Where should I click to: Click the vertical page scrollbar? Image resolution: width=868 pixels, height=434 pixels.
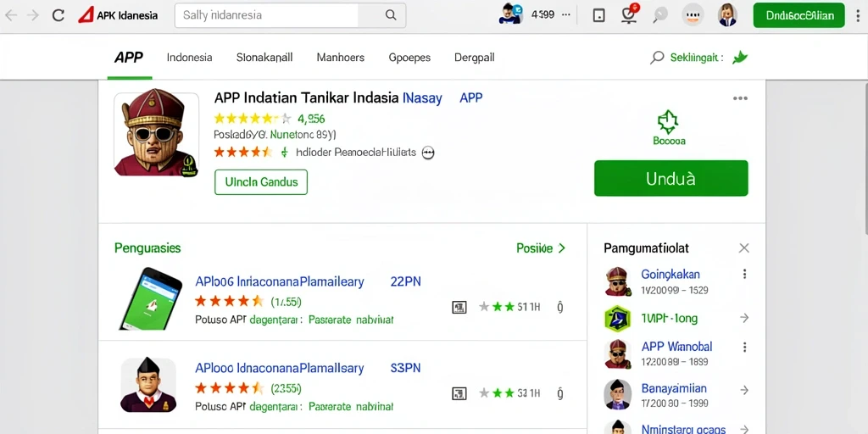click(x=865, y=159)
